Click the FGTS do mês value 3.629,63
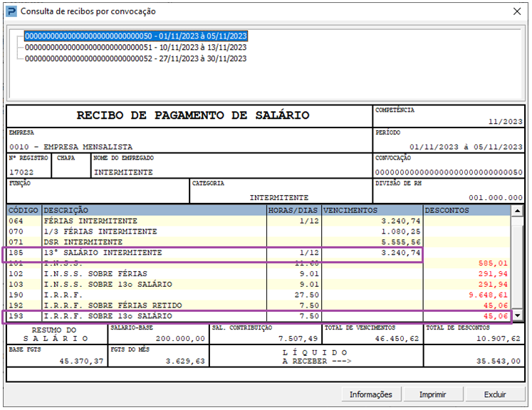Screen dimensions: 532x410 click(x=185, y=361)
